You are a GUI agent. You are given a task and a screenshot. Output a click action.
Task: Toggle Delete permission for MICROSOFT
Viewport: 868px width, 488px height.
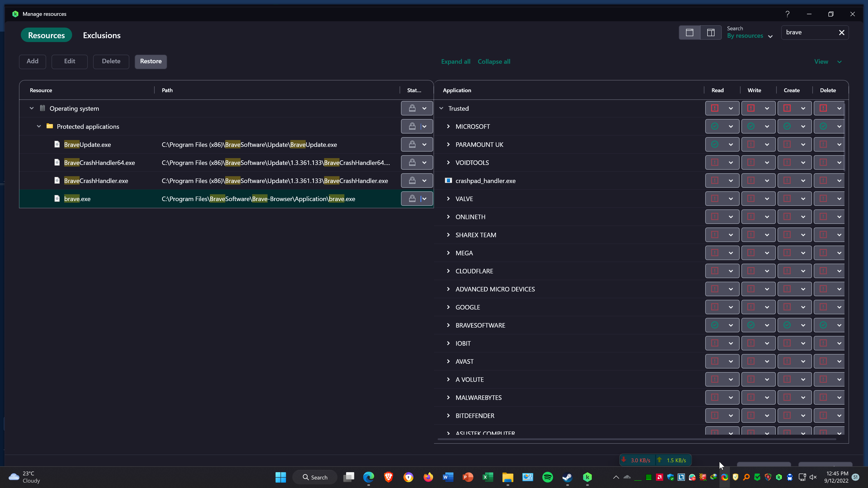823,126
